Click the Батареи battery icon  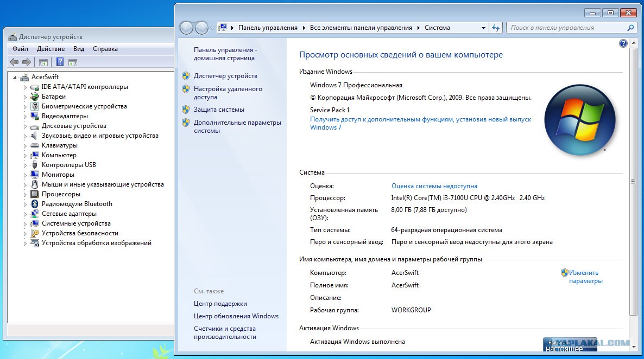click(35, 97)
